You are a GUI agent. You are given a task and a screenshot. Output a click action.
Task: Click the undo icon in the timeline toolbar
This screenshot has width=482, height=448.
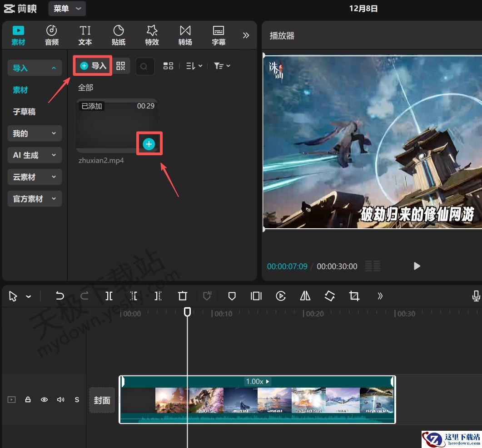pyautogui.click(x=60, y=296)
